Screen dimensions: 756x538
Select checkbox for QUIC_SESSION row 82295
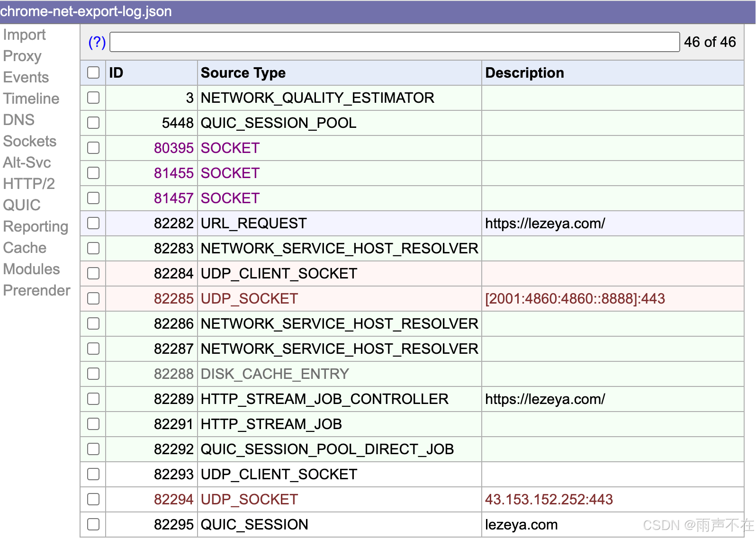pyautogui.click(x=93, y=524)
